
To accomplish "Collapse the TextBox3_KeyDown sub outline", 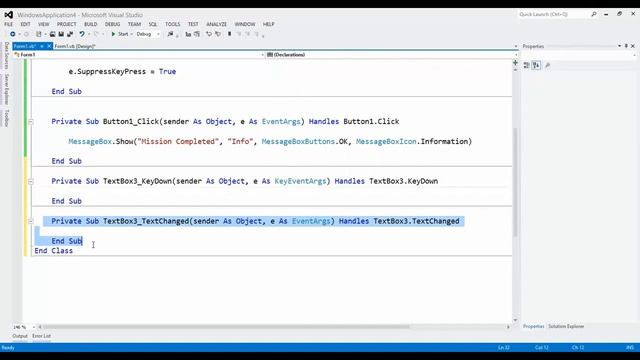I will click(31, 181).
